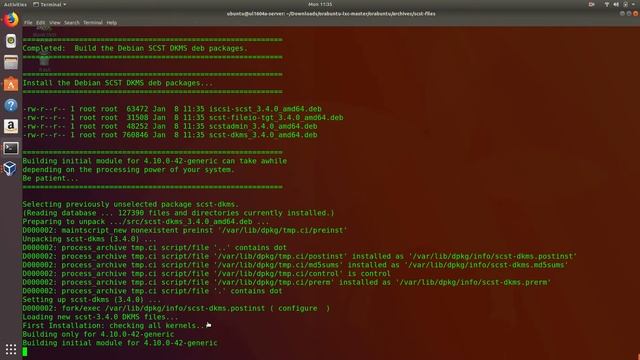This screenshot has height=360, width=640.
Task: Open the VirtualBox dock icon
Action: [x=10, y=169]
